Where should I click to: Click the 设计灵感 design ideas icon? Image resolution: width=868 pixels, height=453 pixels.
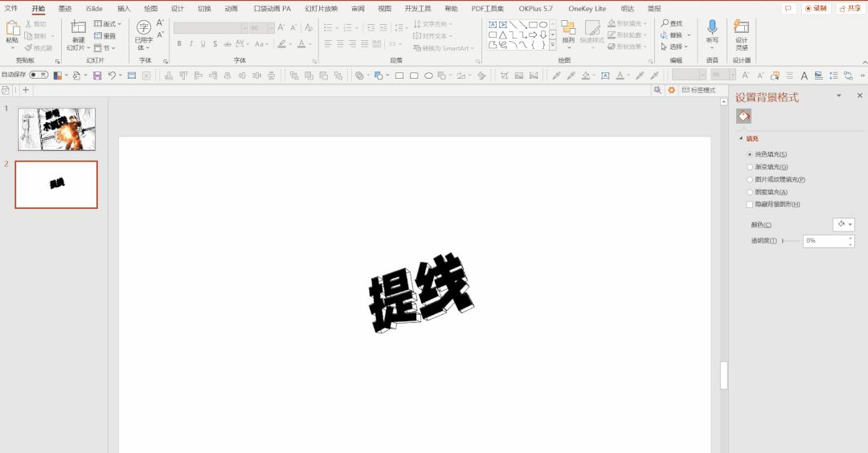click(741, 27)
